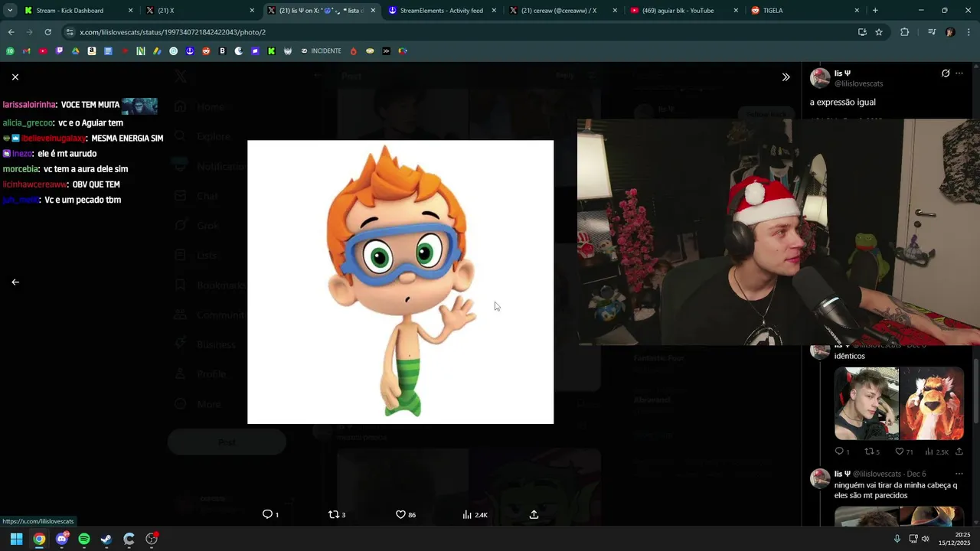Reply to the idênticos post
This screenshot has width=980, height=551.
tap(839, 452)
